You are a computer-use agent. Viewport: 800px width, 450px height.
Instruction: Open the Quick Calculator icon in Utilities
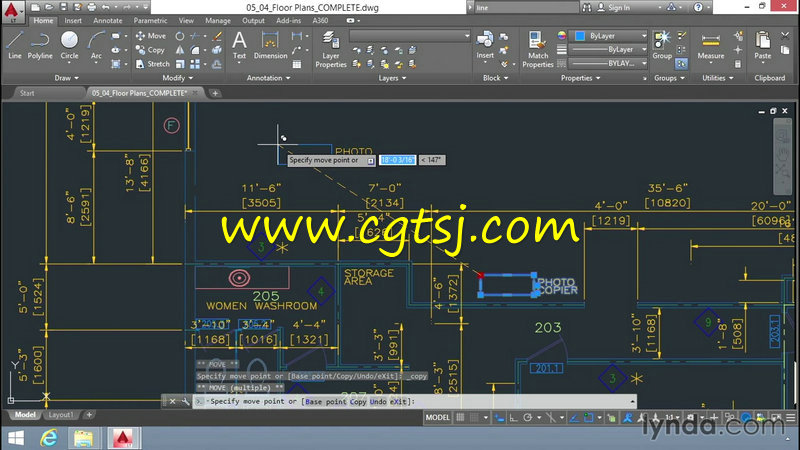tap(738, 64)
